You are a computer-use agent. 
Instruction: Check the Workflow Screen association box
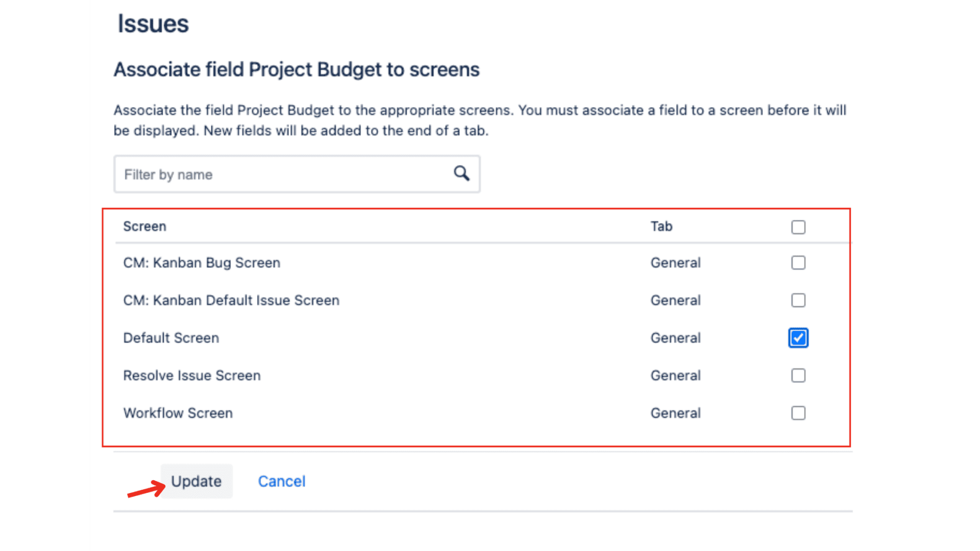click(x=798, y=413)
